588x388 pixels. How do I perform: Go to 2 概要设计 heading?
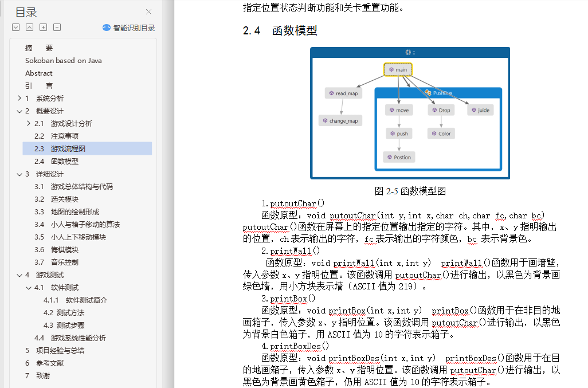click(45, 111)
